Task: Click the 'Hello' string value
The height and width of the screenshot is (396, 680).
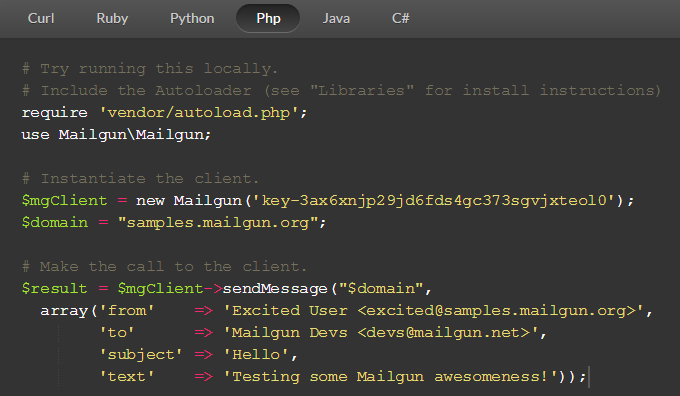Action: (x=257, y=355)
